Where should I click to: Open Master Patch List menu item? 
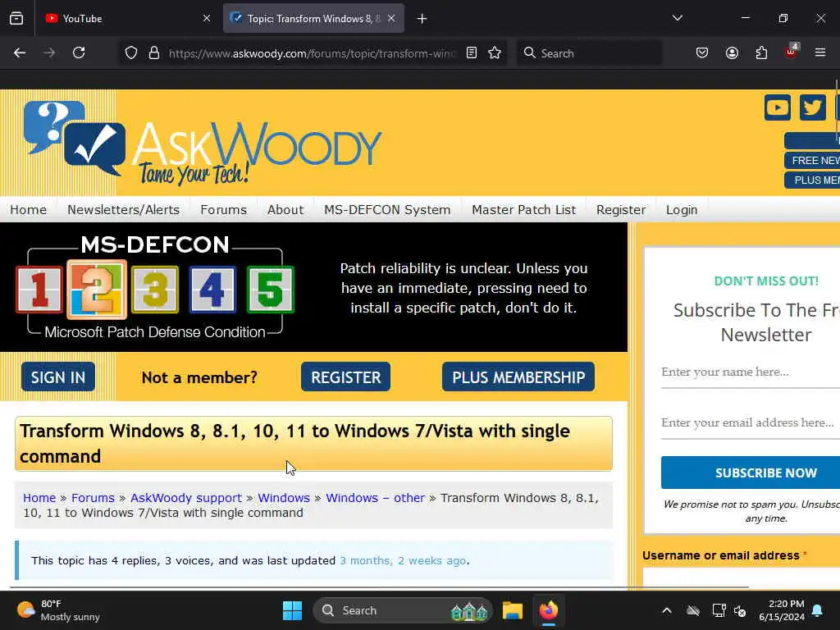tap(523, 209)
